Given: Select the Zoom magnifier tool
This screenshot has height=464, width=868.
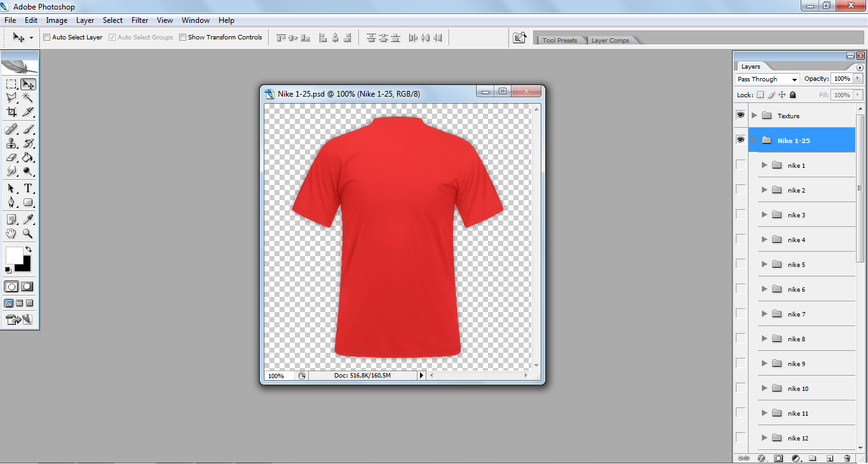Looking at the screenshot, I should click(x=28, y=233).
